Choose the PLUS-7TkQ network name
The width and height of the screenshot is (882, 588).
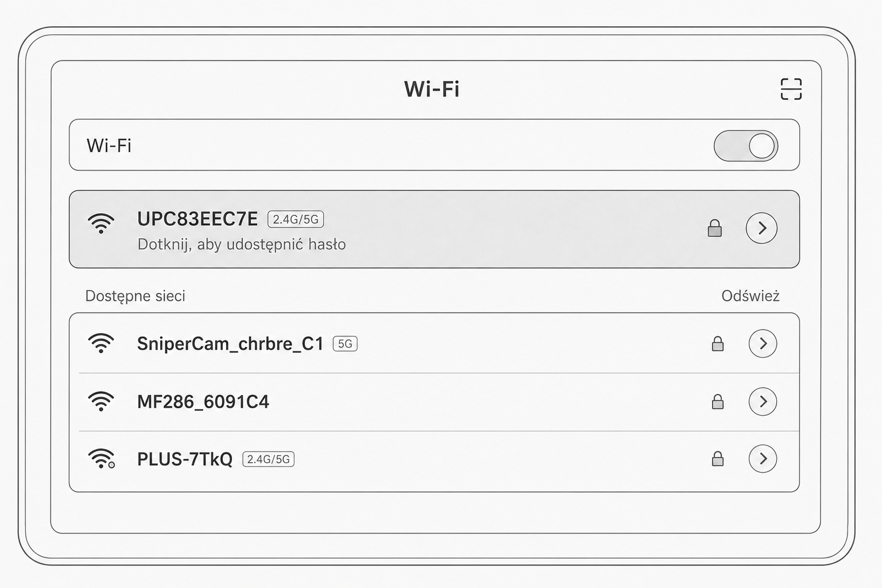pyautogui.click(x=185, y=459)
